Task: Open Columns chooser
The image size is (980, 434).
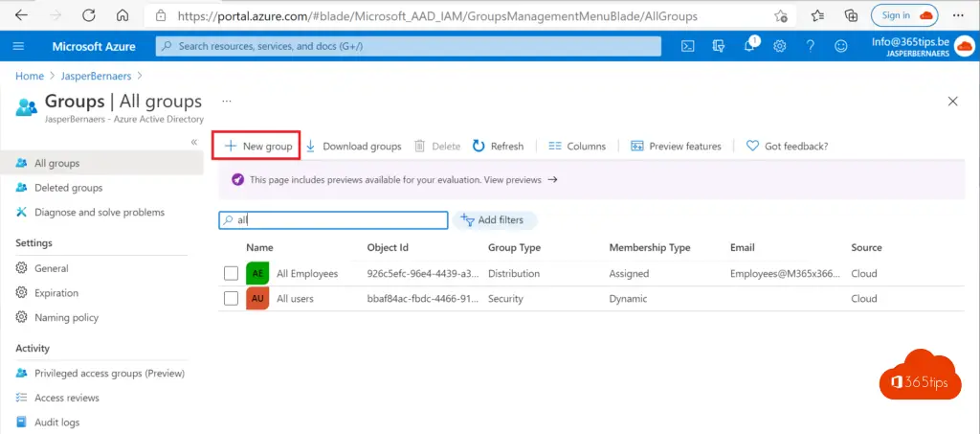Action: pyautogui.click(x=577, y=147)
